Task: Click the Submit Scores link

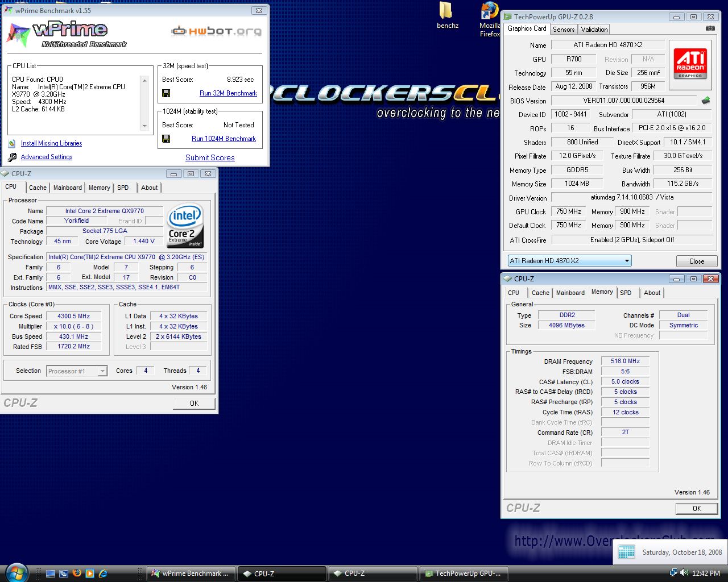Action: [210, 157]
